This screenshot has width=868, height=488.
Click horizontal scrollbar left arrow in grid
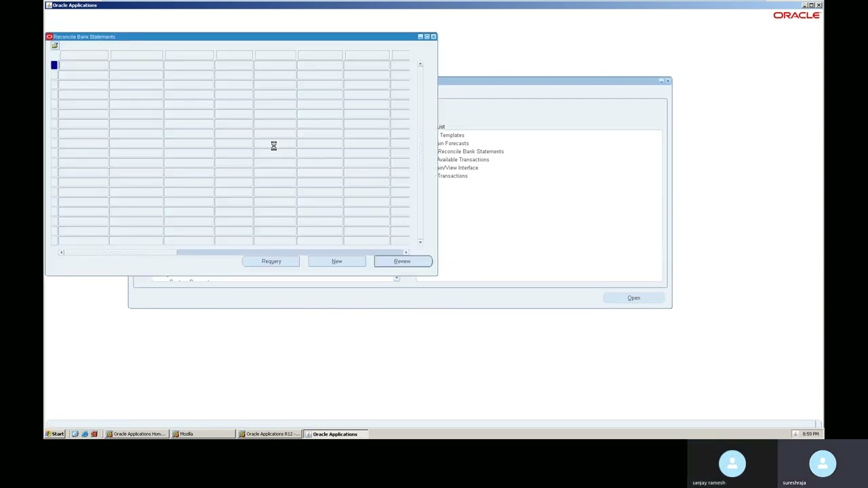click(61, 252)
